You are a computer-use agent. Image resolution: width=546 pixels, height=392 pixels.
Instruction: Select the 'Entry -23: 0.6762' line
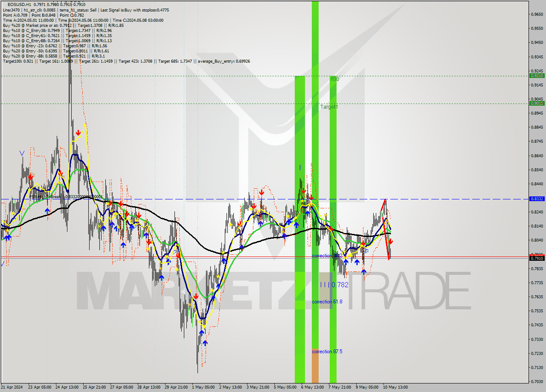pos(55,46)
